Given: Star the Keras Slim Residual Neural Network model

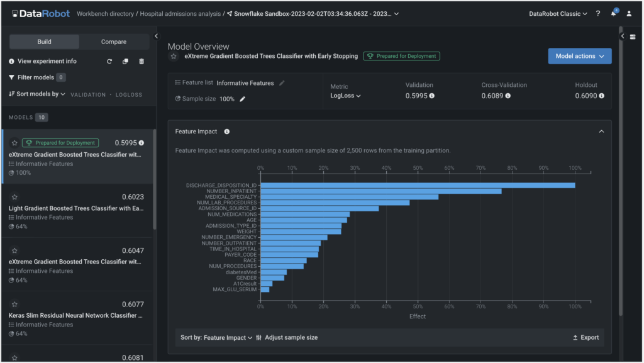Looking at the screenshot, I should click(x=15, y=304).
